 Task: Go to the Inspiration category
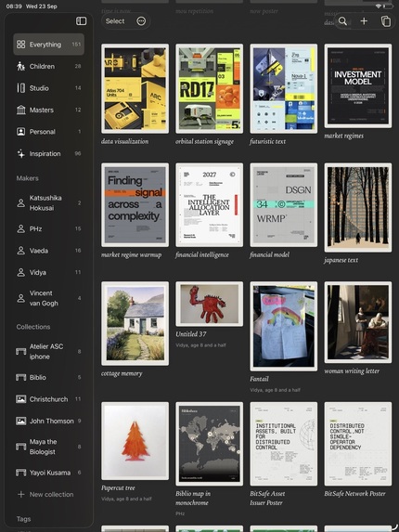pyautogui.click(x=49, y=154)
